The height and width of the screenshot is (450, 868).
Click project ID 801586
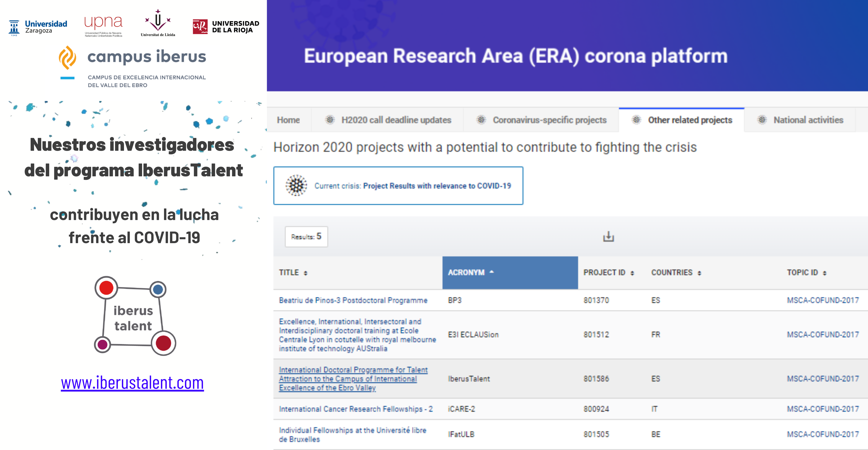596,379
